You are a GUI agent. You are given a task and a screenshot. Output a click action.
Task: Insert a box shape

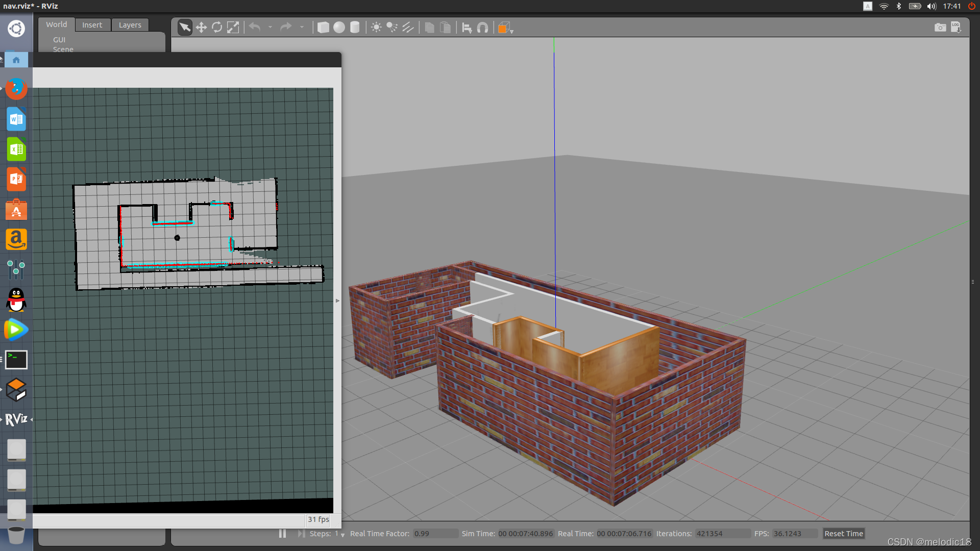323,28
